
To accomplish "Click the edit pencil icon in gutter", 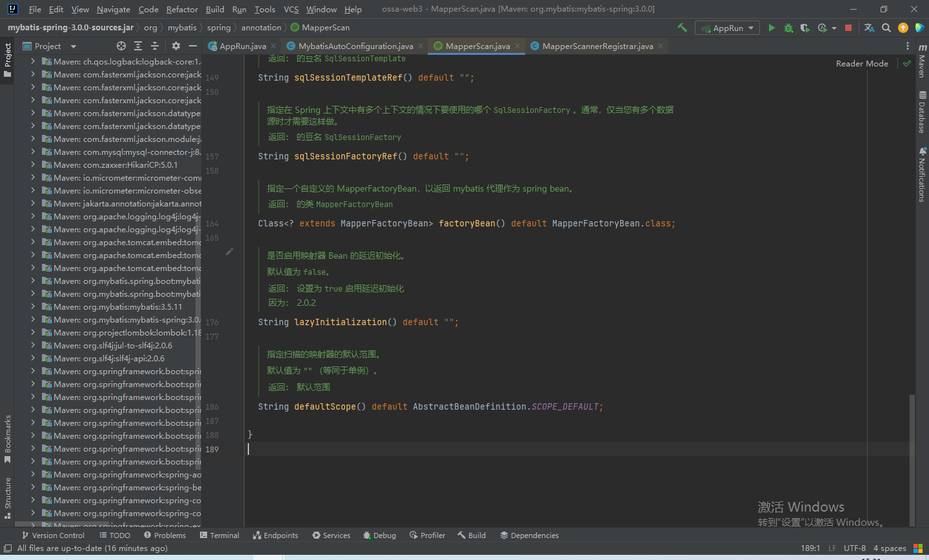I will (x=229, y=252).
